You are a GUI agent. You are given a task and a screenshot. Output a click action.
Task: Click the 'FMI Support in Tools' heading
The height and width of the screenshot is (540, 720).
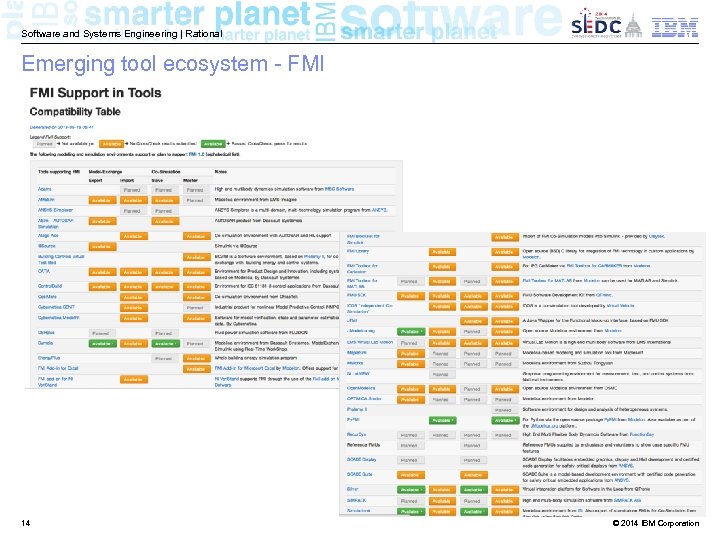click(95, 93)
